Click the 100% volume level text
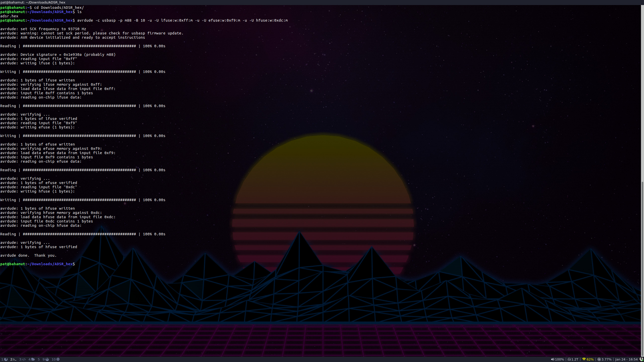Image resolution: width=644 pixels, height=362 pixels. pyautogui.click(x=559, y=359)
